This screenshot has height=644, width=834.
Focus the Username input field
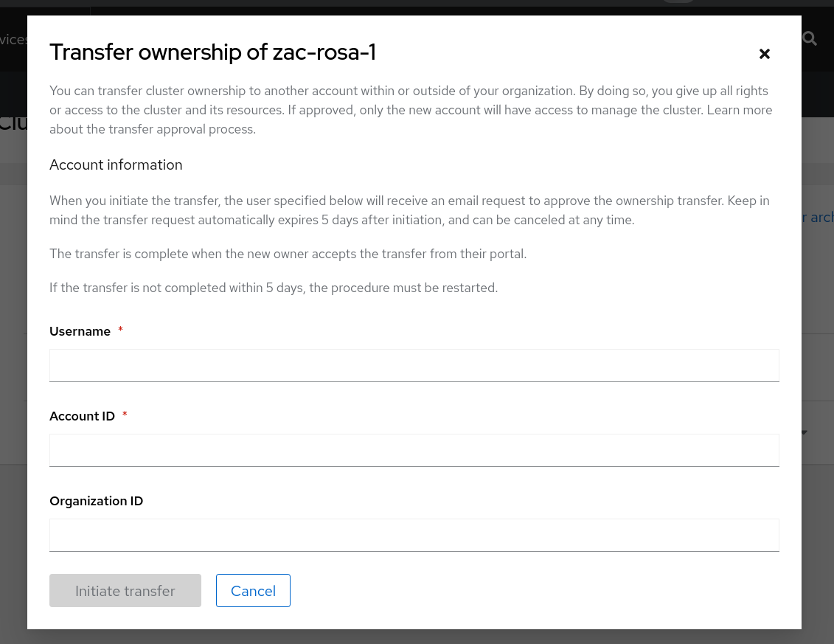[414, 365]
